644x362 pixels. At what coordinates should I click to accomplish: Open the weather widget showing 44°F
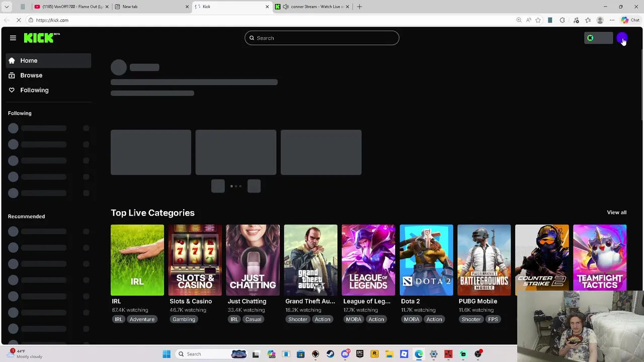25,354
